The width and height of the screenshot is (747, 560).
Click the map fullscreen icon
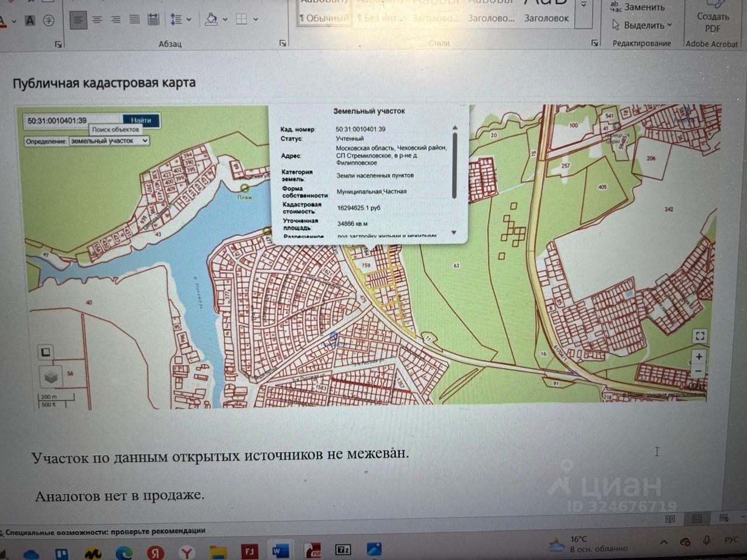click(700, 336)
